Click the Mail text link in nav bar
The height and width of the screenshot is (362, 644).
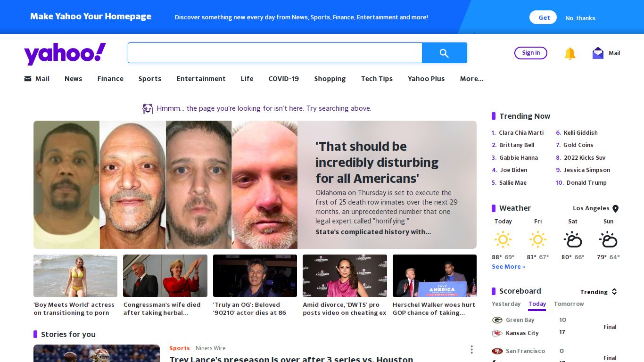(x=42, y=79)
